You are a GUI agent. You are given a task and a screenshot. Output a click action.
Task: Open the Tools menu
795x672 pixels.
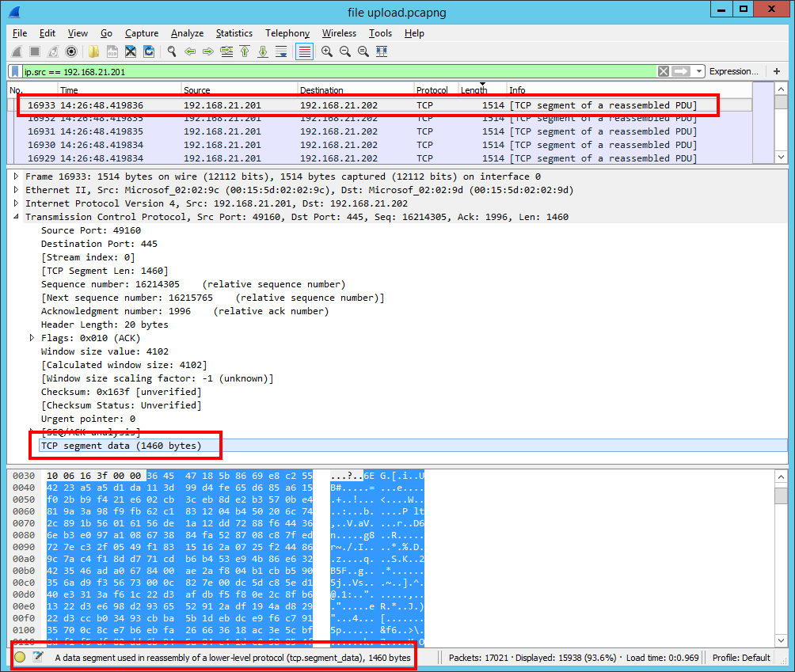(380, 33)
